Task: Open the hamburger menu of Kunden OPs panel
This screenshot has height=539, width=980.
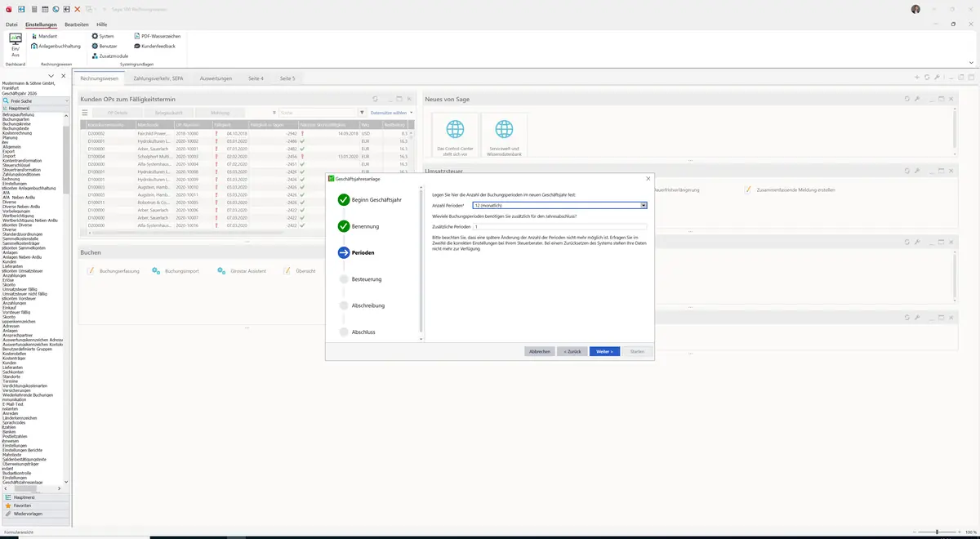Action: point(84,113)
